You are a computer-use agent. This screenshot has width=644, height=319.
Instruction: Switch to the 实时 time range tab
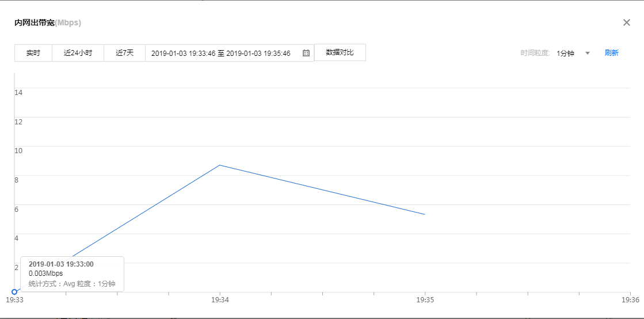pos(33,53)
